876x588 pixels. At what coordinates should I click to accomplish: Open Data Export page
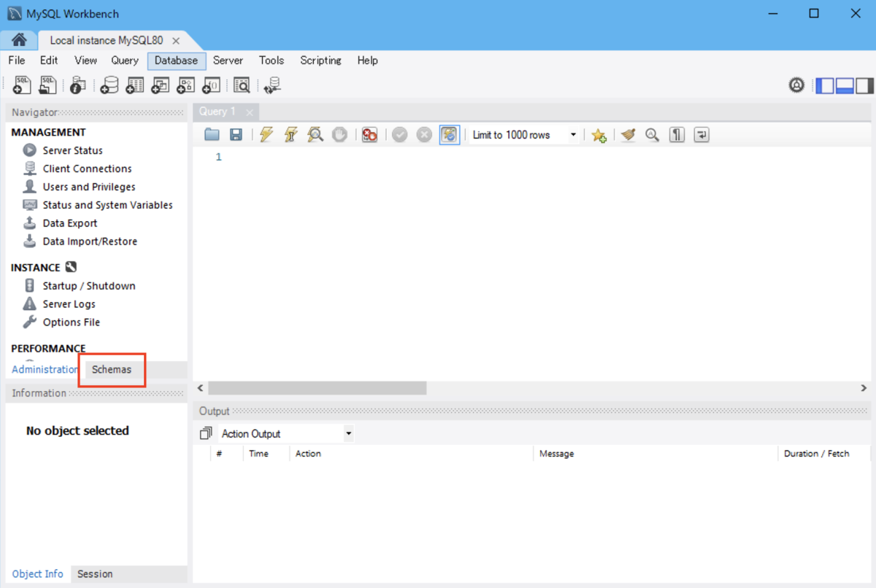pos(60,223)
